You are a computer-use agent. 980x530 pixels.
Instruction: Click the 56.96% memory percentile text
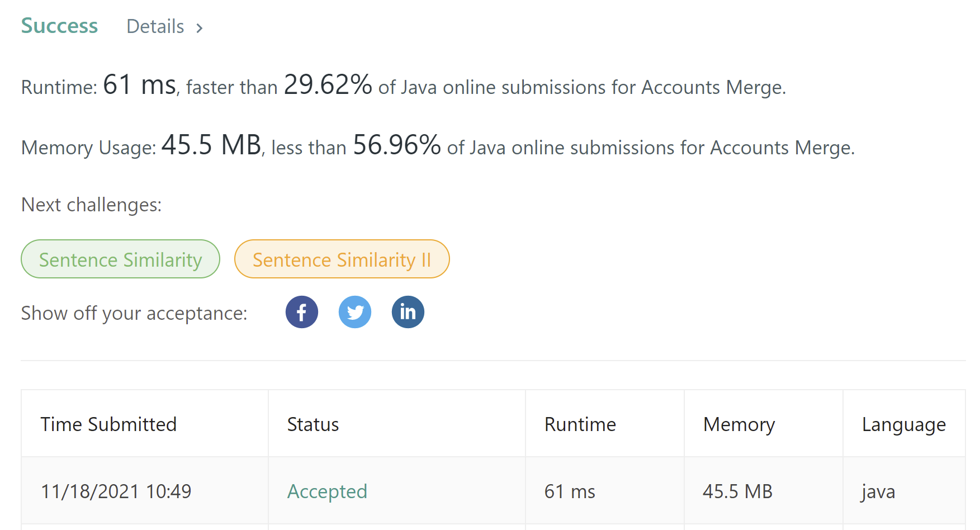397,145
